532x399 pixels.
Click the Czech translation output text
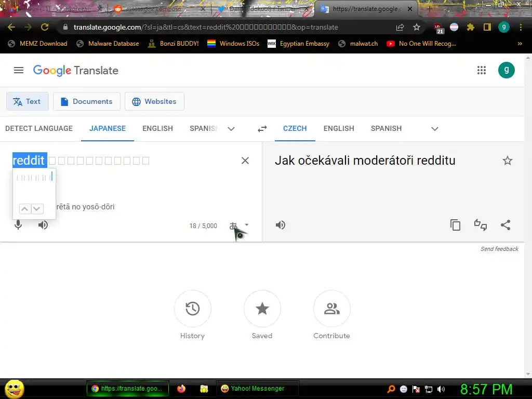pos(365,161)
